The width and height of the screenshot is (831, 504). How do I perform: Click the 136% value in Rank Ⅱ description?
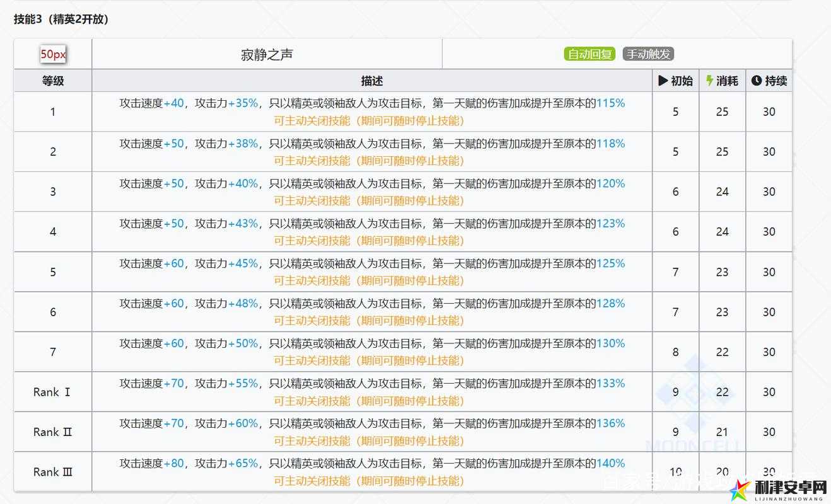(x=610, y=423)
